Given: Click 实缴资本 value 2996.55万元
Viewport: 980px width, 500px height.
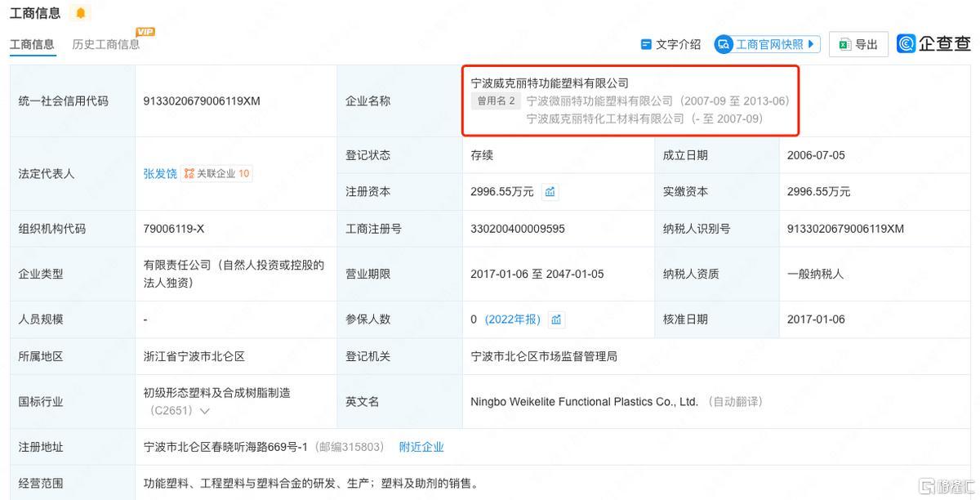Looking at the screenshot, I should coord(818,192).
